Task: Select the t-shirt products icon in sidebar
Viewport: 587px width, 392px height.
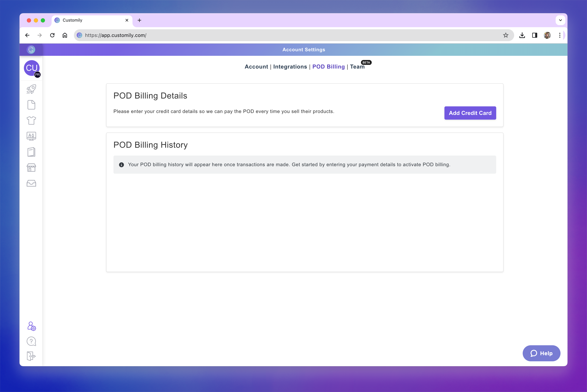Action: (x=31, y=120)
